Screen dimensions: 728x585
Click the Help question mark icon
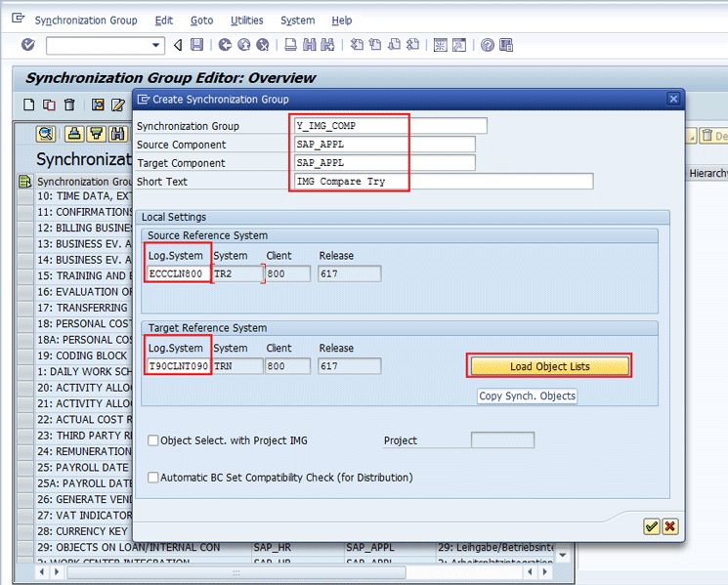coord(487,45)
